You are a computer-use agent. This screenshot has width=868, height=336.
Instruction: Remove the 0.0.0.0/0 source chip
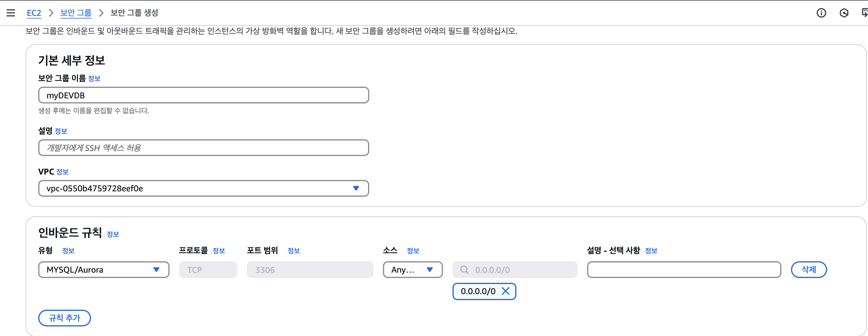[x=505, y=291]
